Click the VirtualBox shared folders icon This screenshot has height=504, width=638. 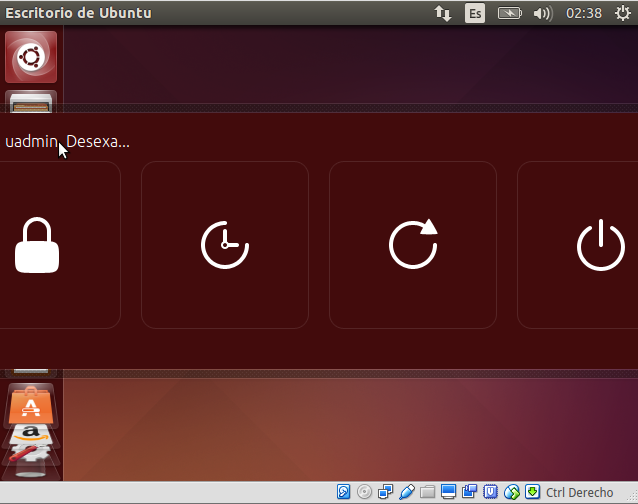428,492
